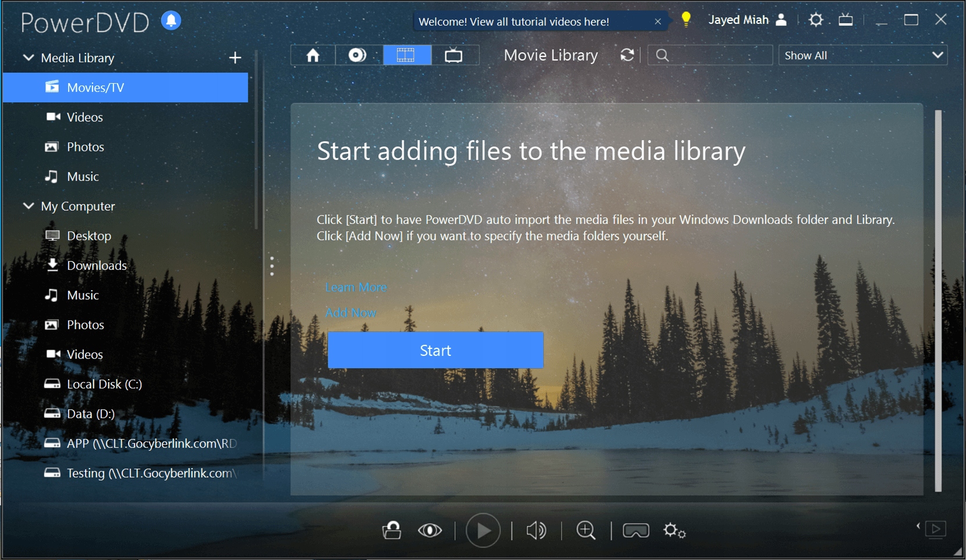Collapse the My Computer section

pos(28,206)
